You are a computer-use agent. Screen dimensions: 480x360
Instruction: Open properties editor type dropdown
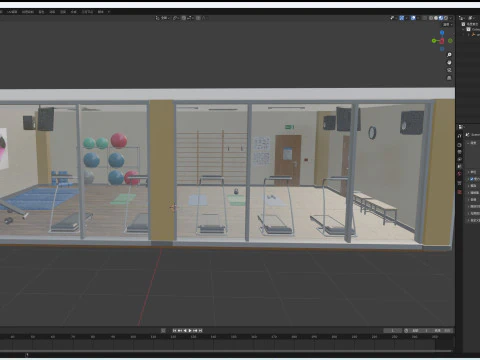460,127
